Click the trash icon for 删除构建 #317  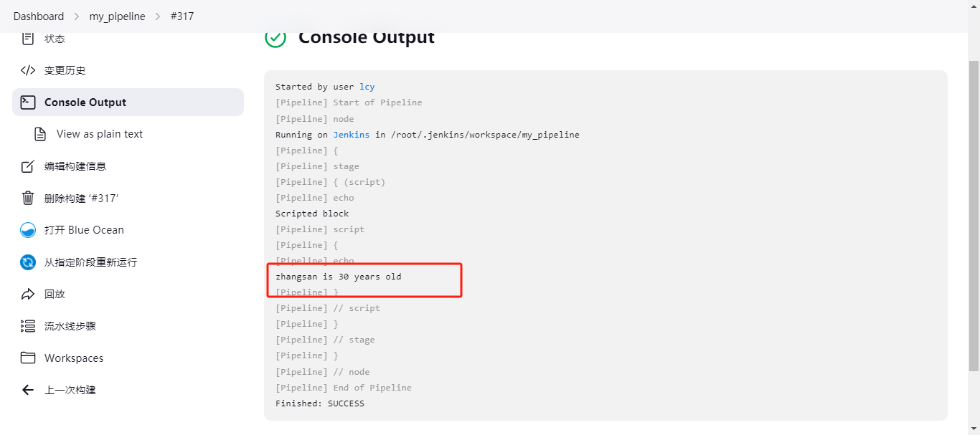28,199
